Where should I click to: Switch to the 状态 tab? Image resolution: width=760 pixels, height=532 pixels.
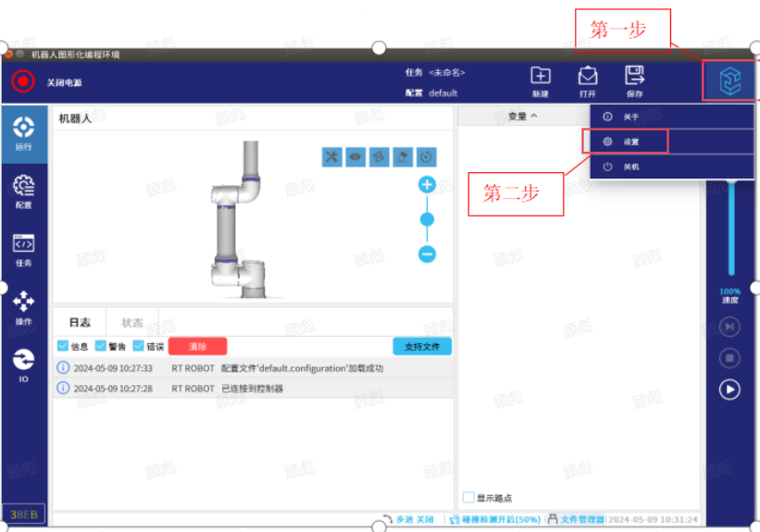[132, 322]
